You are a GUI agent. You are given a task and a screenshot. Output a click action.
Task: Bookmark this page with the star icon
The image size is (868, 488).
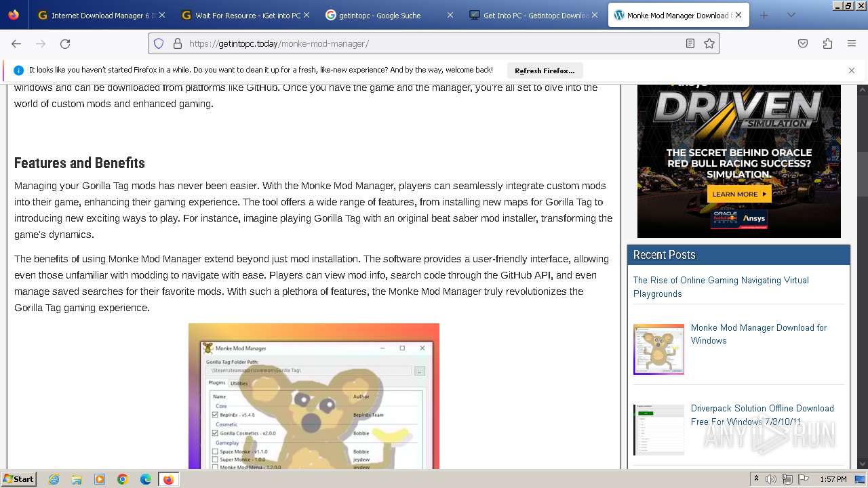click(709, 43)
